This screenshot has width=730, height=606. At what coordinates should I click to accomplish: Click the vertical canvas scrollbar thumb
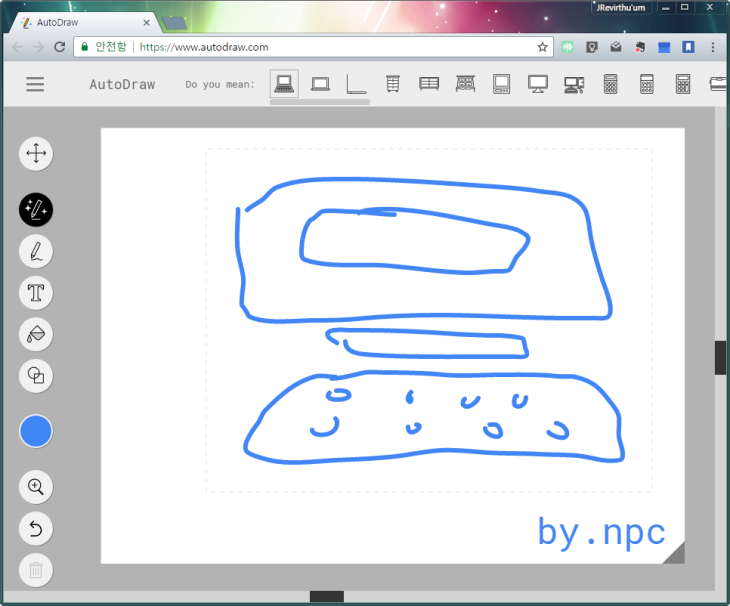pos(720,357)
